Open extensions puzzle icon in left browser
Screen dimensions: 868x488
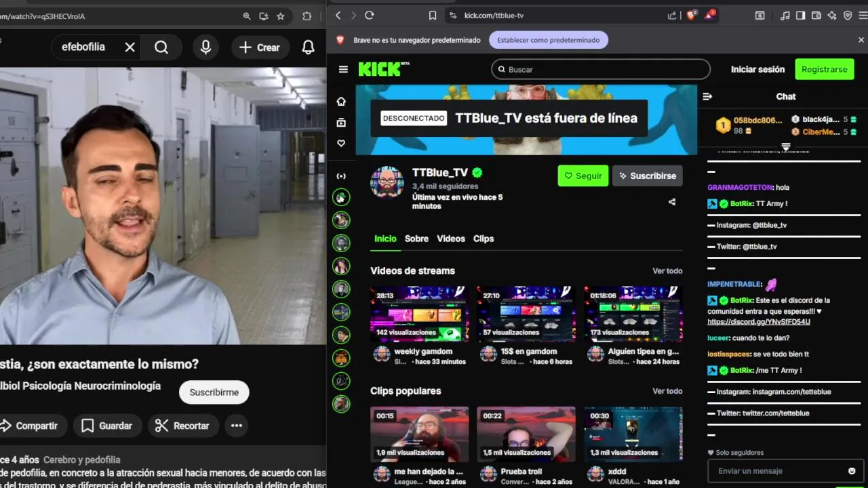(x=307, y=16)
